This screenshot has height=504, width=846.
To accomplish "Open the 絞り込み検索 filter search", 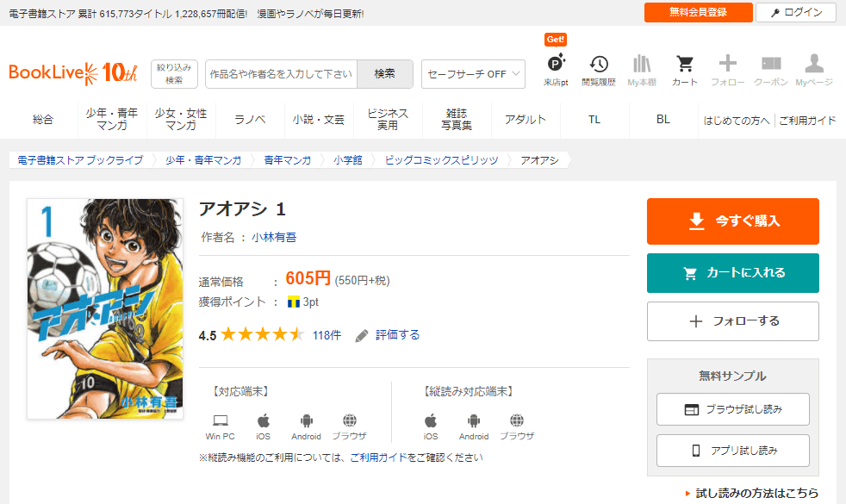I will point(174,74).
